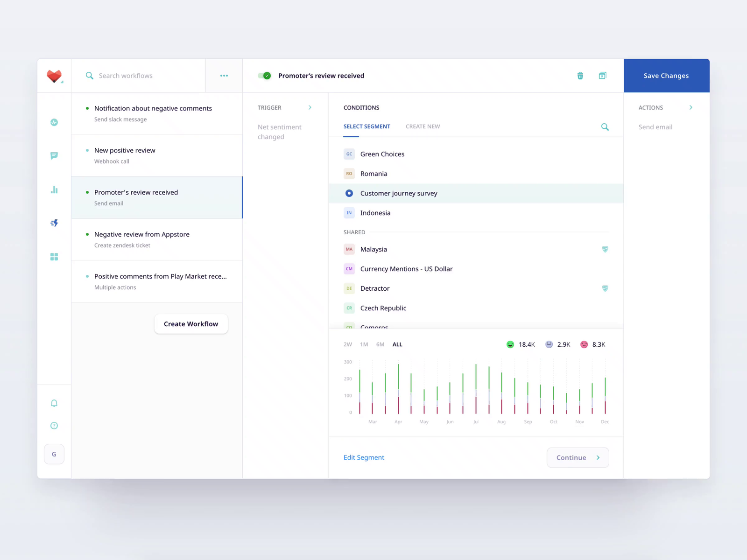This screenshot has width=747, height=560.
Task: Select the comments panel icon in sidebar
Action: pyautogui.click(x=54, y=155)
